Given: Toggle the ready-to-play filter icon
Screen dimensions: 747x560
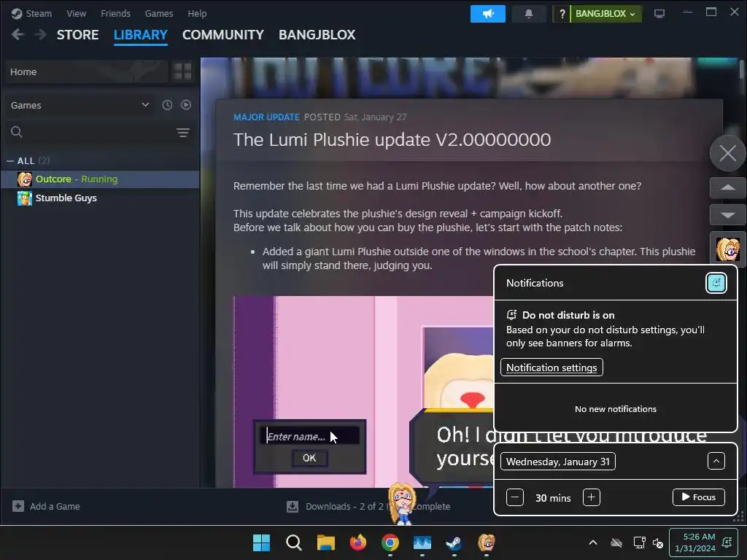Looking at the screenshot, I should (x=186, y=105).
